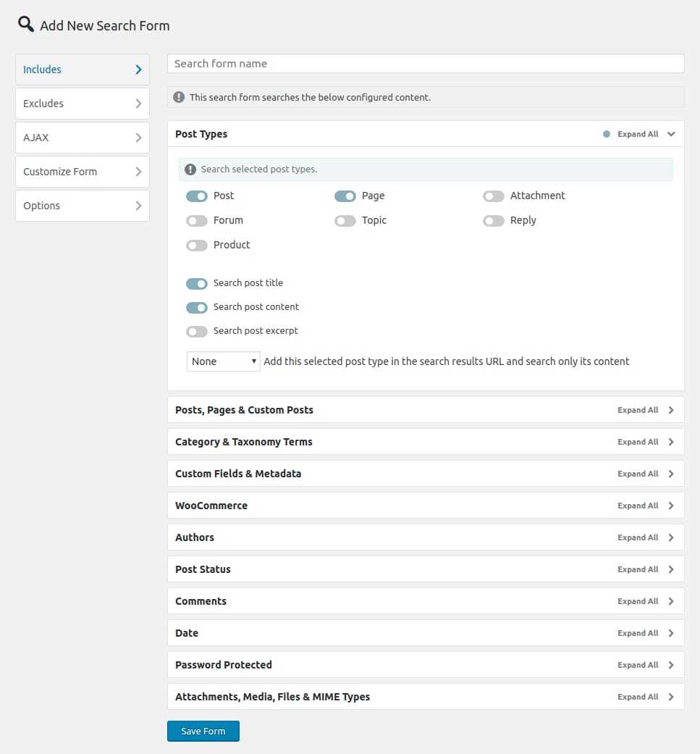The image size is (700, 754).
Task: Click the info icon next to 'Search selected post types'
Action: (x=190, y=169)
